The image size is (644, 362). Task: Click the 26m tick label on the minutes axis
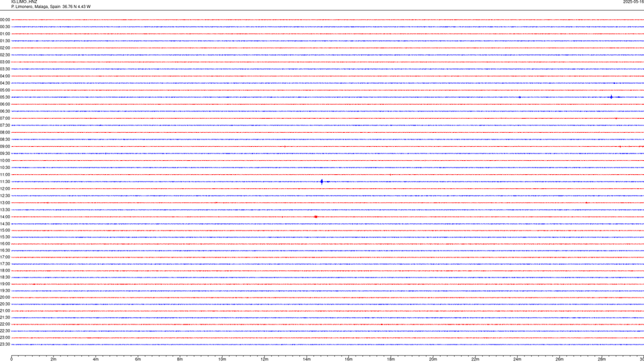[x=559, y=359]
